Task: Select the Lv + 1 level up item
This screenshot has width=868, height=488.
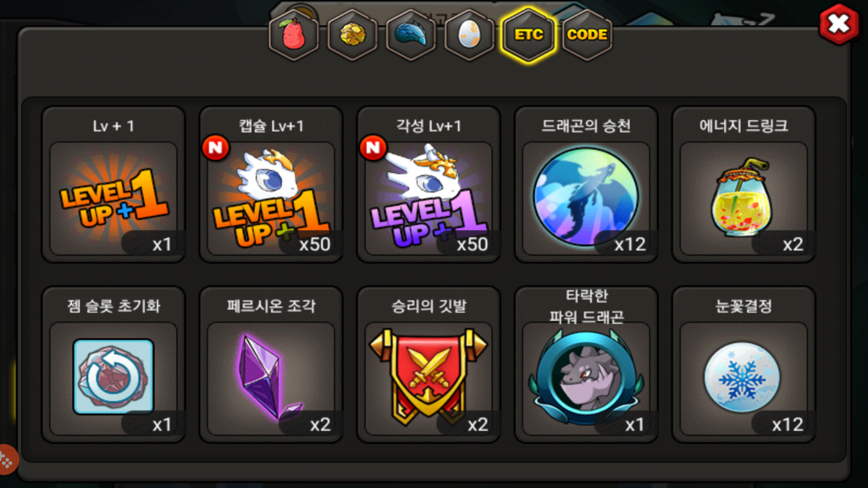Action: pyautogui.click(x=113, y=184)
